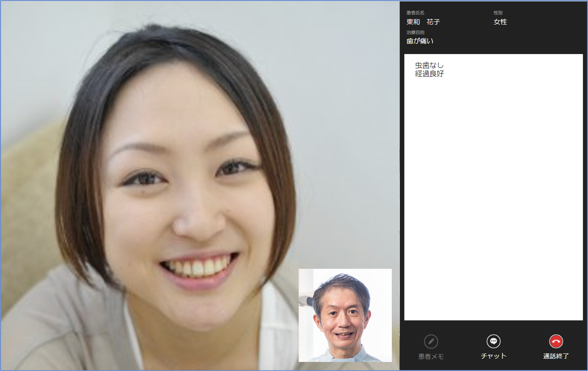This screenshot has width=588, height=371.
Task: Click the チャット text label
Action: 493,356
